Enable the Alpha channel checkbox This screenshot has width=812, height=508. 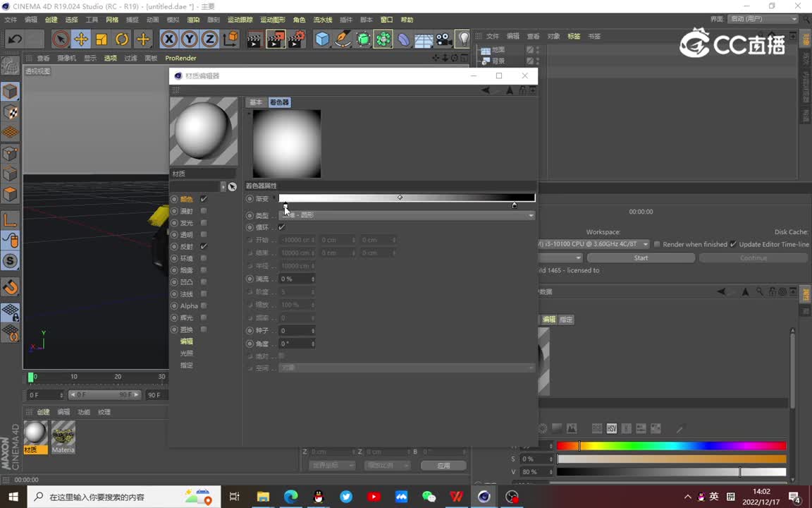204,306
